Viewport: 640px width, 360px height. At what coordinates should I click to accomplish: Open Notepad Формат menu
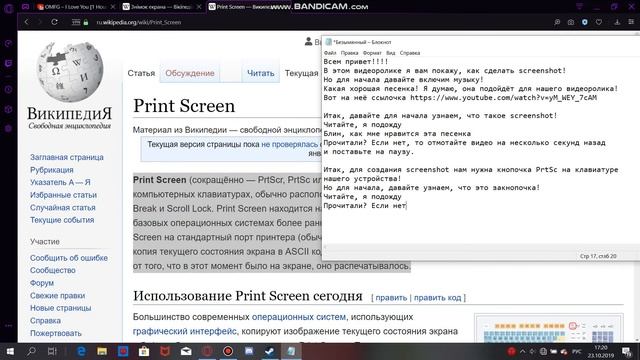[372, 53]
